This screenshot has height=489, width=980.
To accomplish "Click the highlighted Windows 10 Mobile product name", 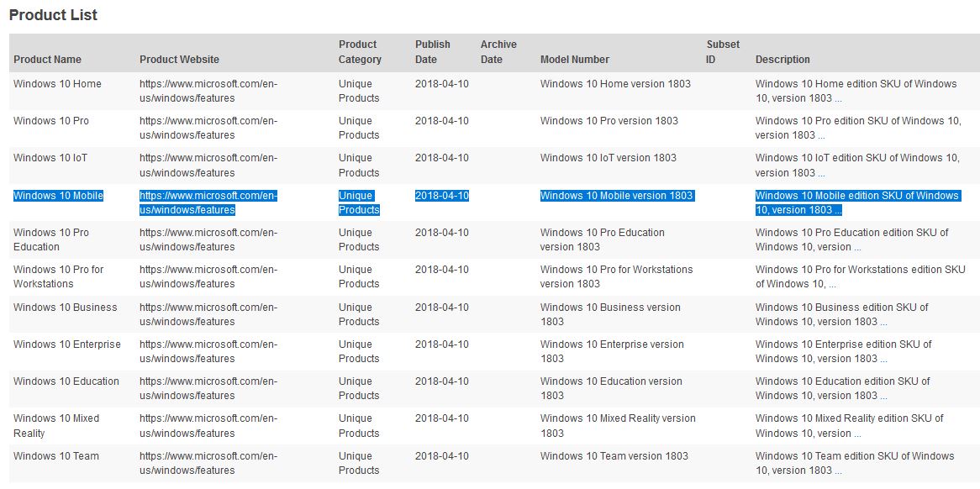I will (59, 196).
